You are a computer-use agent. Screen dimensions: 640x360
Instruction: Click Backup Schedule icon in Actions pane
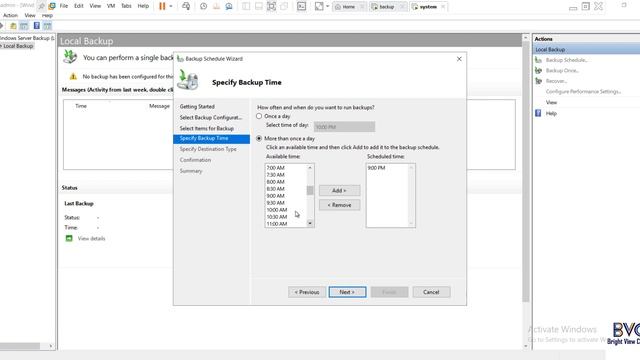tap(538, 60)
